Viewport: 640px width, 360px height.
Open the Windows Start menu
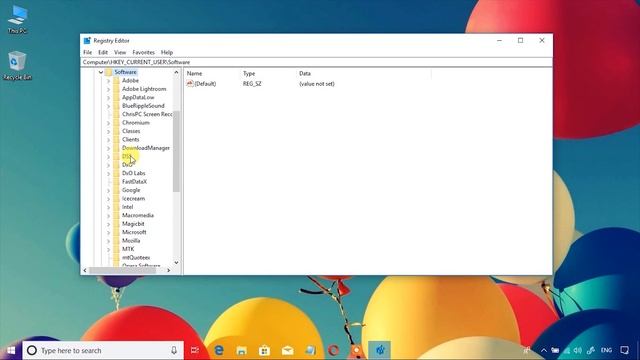click(11, 350)
